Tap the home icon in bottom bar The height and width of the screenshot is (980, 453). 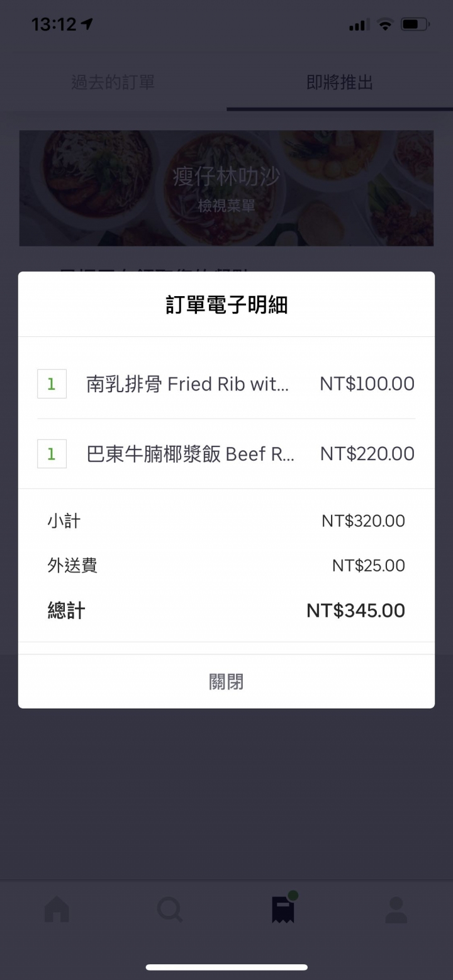click(x=57, y=909)
